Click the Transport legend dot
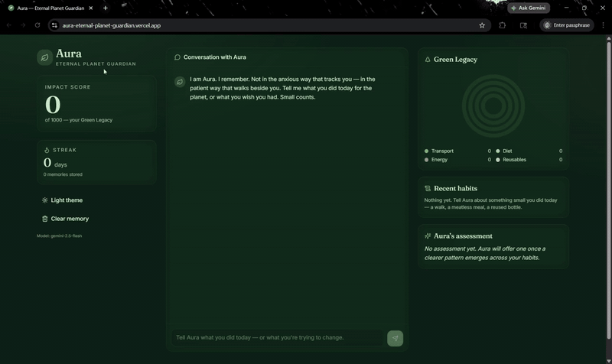Image resolution: width=612 pixels, height=364 pixels. (426, 151)
